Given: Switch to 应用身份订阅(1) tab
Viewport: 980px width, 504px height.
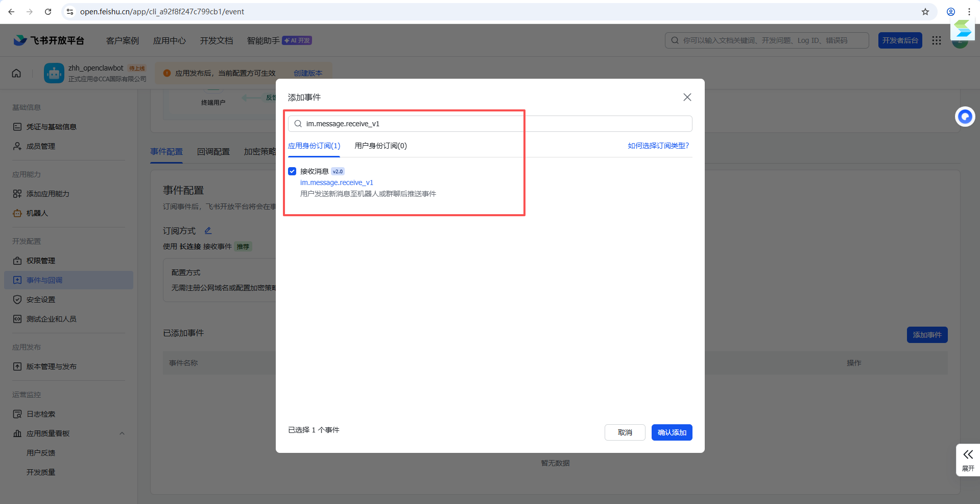Looking at the screenshot, I should tap(314, 146).
